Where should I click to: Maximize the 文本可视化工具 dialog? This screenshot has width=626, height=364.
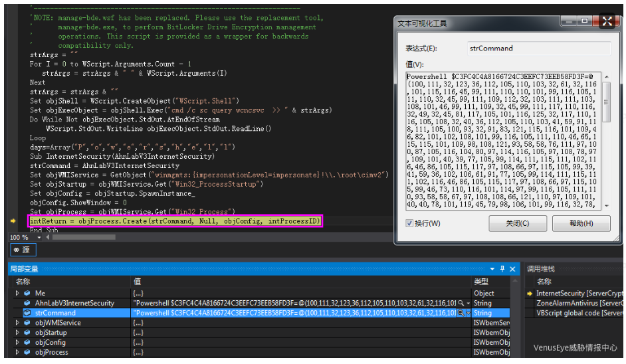coord(585,21)
